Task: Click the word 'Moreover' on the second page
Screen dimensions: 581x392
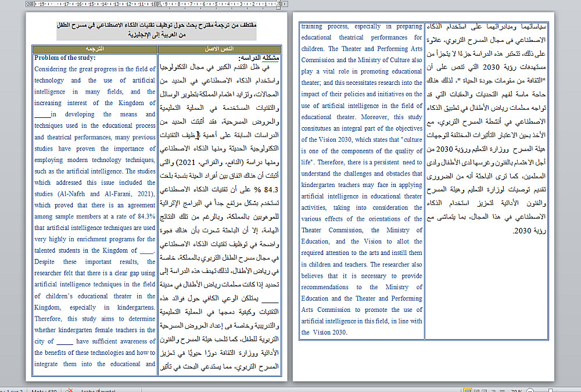Action: (374, 117)
